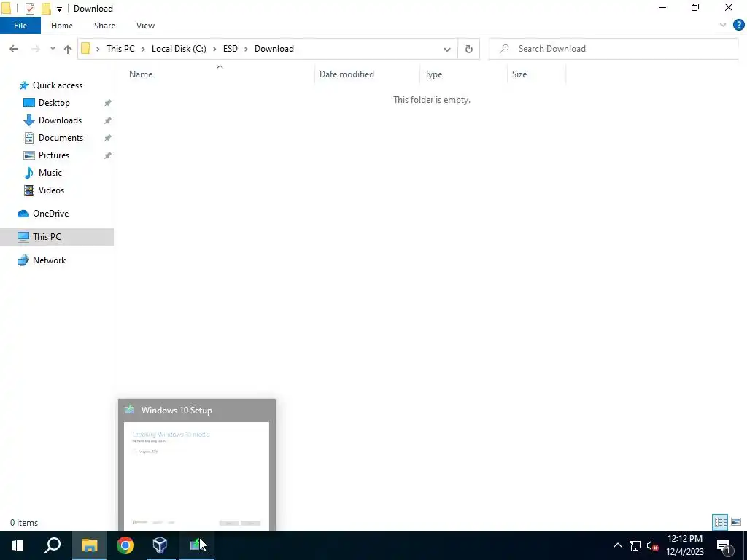747x560 pixels.
Task: Select This PC in the address bar
Action: point(120,49)
